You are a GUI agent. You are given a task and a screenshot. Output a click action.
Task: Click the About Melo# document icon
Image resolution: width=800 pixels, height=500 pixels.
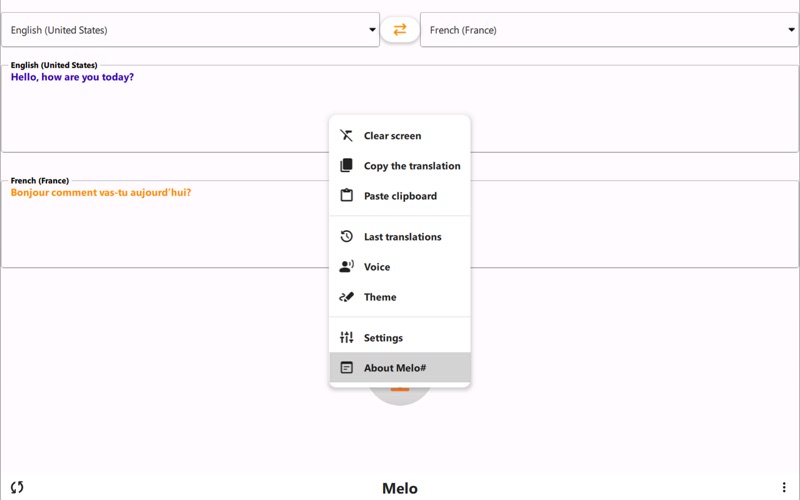(x=346, y=367)
